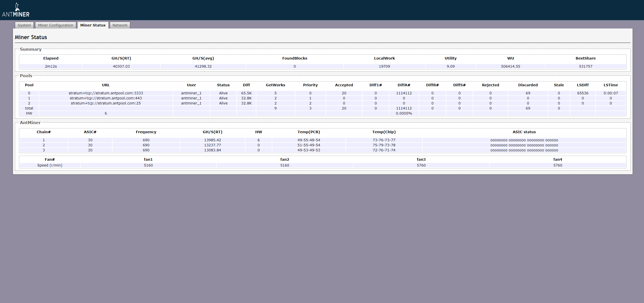Click LSDiff value 65536
This screenshot has height=303, width=644.
pos(583,93)
